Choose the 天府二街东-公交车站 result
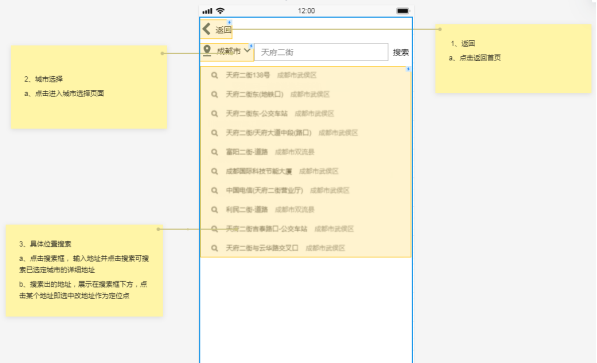 257,114
